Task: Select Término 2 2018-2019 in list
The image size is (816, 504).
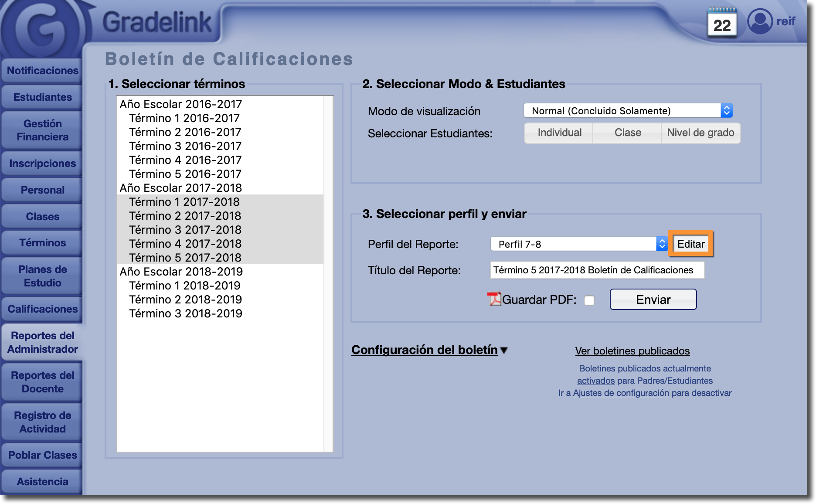Action: (185, 300)
